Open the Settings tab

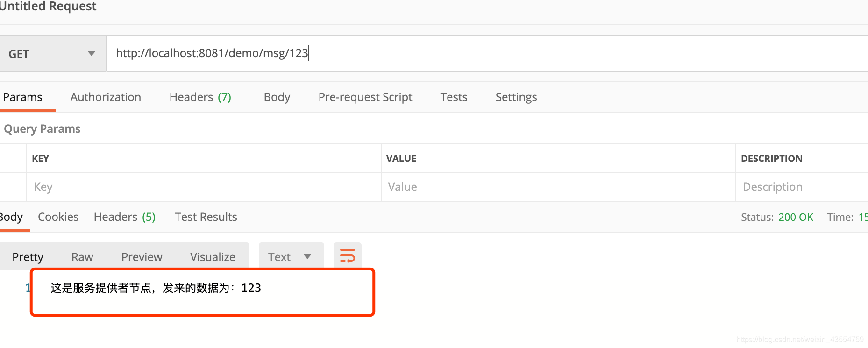pos(516,97)
